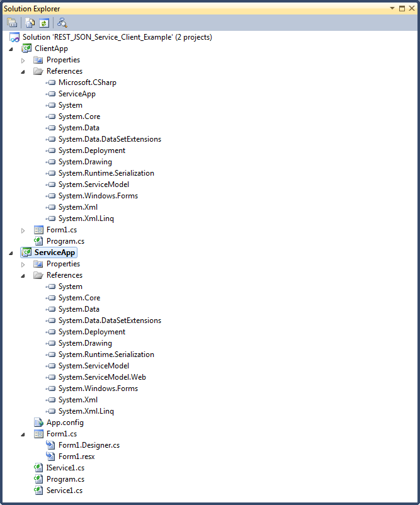420x505 pixels.
Task: Maximize the Solution Explorer panel
Action: click(402, 8)
